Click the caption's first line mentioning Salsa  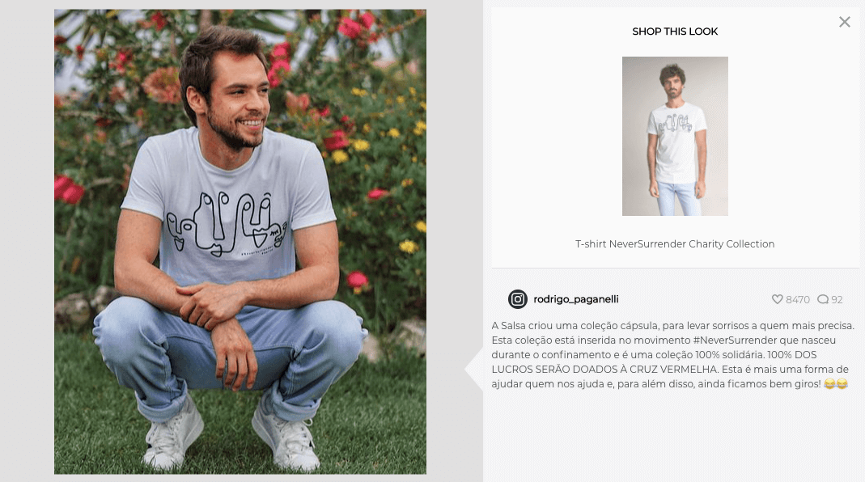coord(673,326)
